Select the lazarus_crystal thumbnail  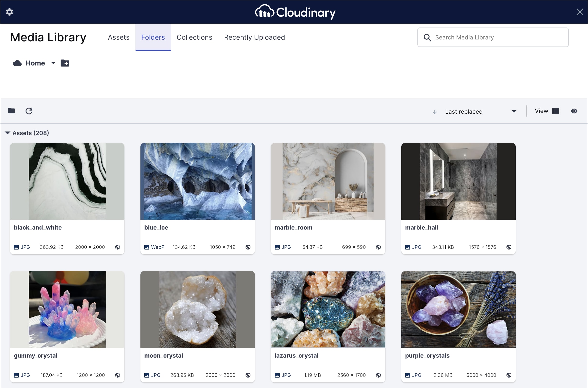tap(328, 309)
